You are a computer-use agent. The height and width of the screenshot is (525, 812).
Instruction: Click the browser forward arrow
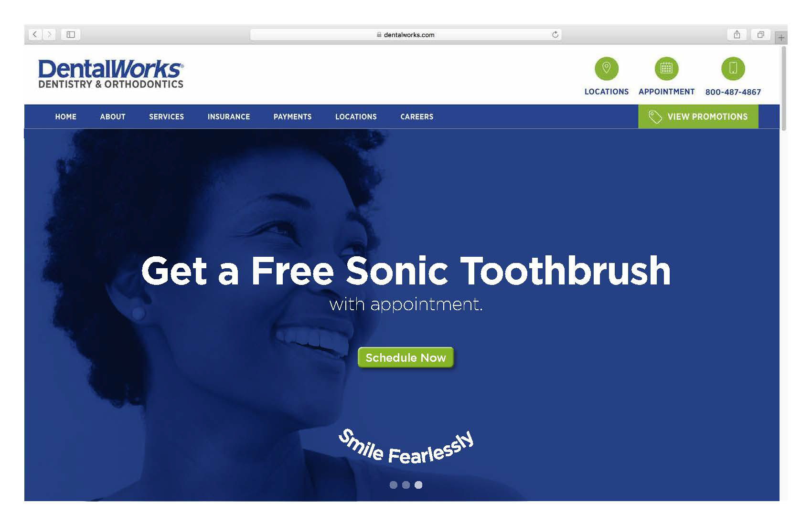point(49,34)
